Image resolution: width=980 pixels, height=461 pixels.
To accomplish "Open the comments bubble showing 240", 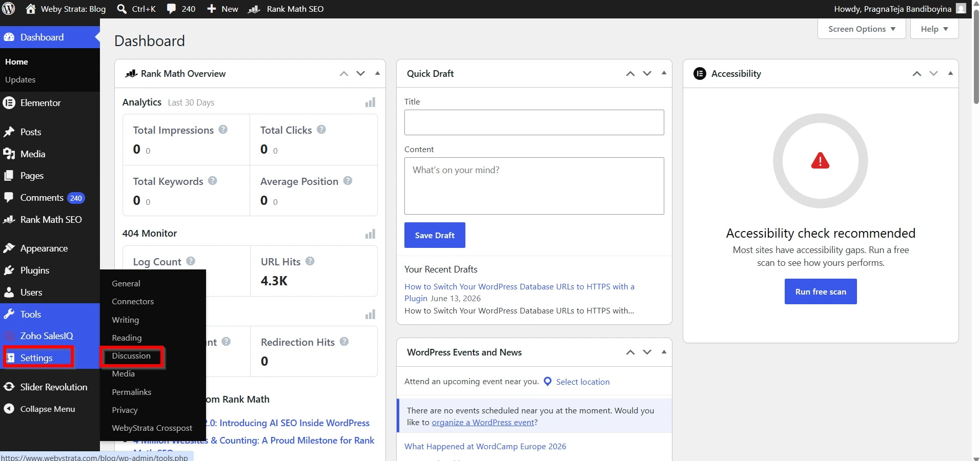I will (171, 9).
